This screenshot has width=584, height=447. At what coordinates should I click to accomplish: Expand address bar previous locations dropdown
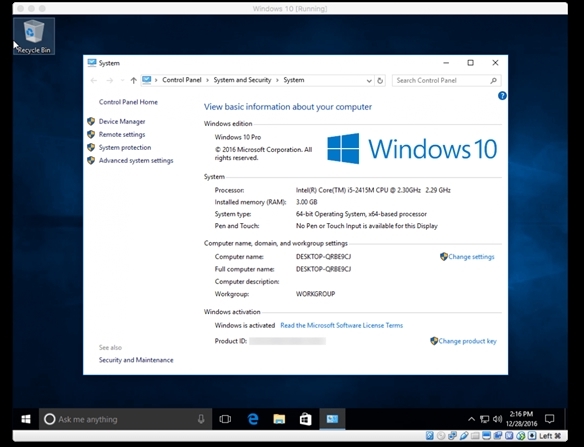369,80
